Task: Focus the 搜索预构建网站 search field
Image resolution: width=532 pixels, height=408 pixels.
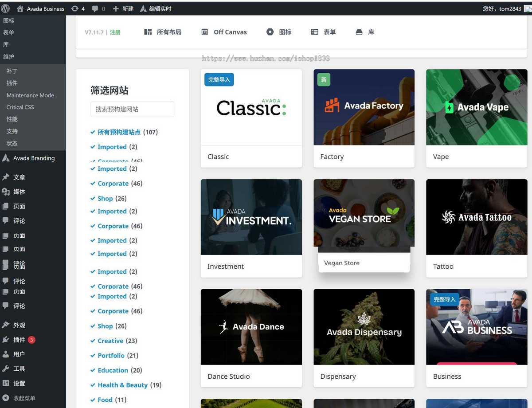Action: point(132,109)
